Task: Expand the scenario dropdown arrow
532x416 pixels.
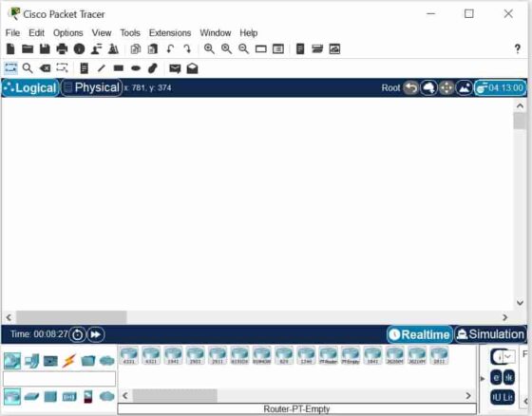Action: pyautogui.click(x=508, y=356)
